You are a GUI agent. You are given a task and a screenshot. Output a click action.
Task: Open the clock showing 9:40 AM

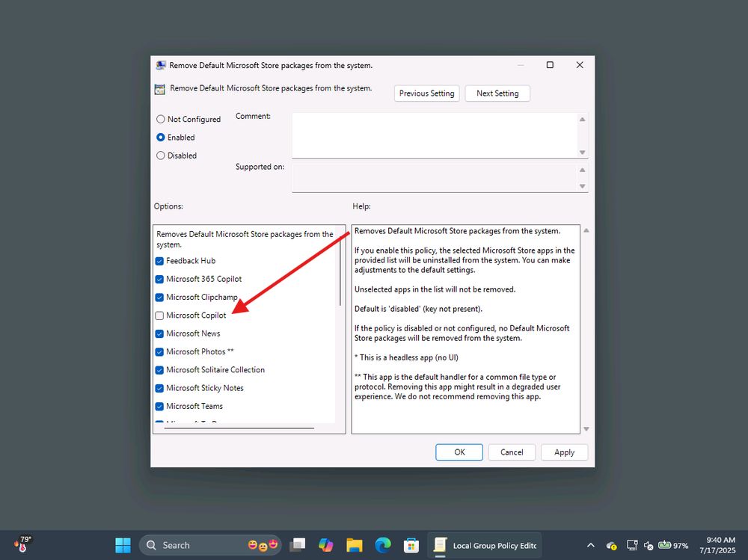[x=717, y=545]
